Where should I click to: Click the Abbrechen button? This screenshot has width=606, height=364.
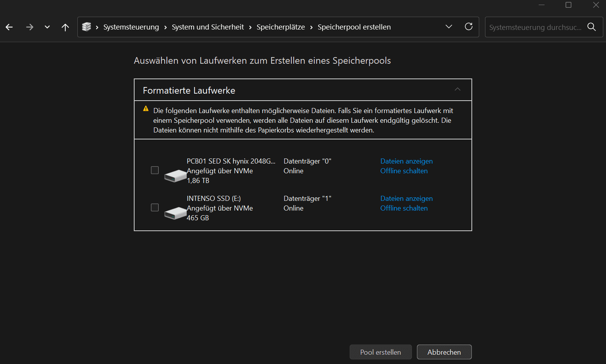[444, 352]
